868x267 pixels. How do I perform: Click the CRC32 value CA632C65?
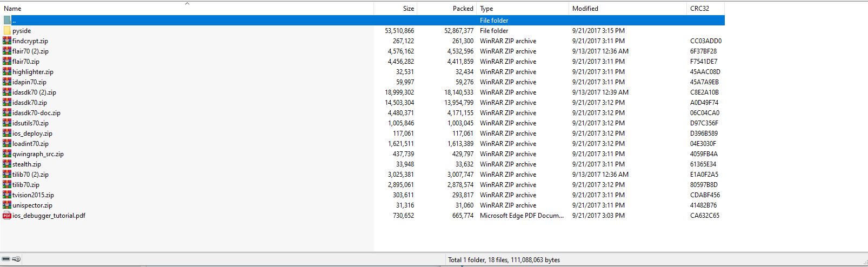[705, 216]
